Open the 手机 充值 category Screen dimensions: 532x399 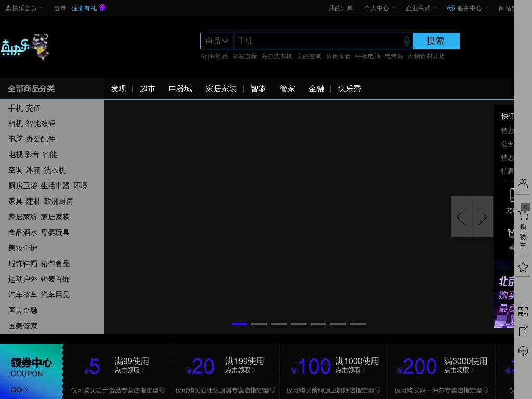pos(24,108)
